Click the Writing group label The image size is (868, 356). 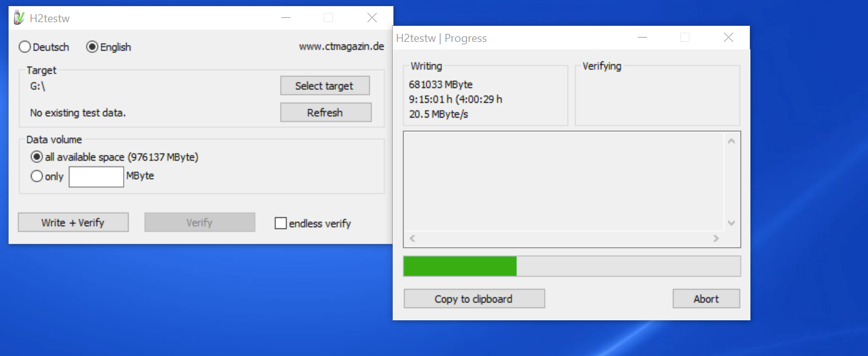coord(426,66)
